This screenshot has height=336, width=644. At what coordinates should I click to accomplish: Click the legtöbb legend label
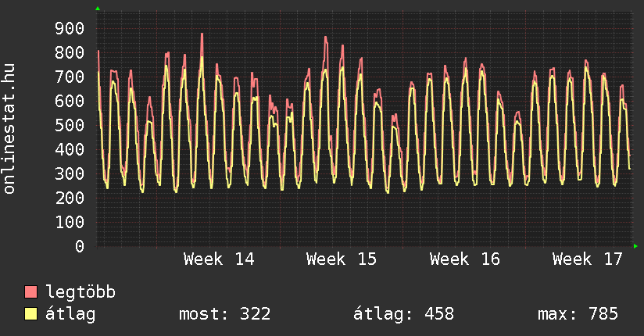(80, 292)
